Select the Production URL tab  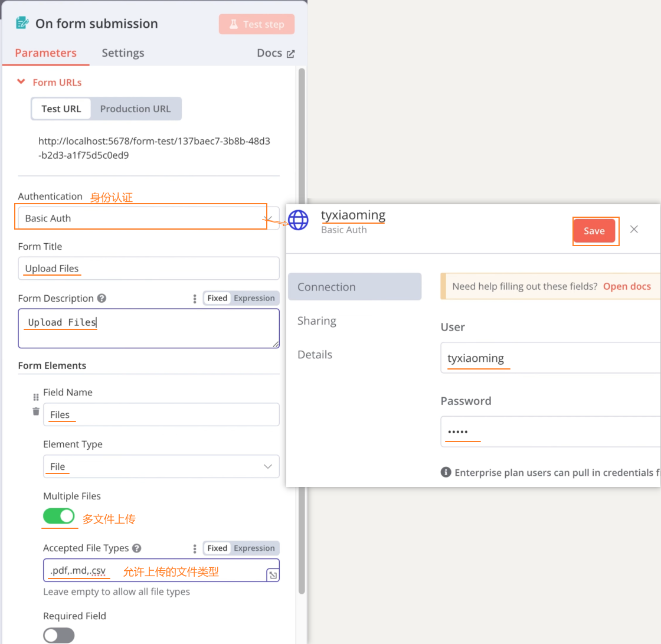click(135, 109)
